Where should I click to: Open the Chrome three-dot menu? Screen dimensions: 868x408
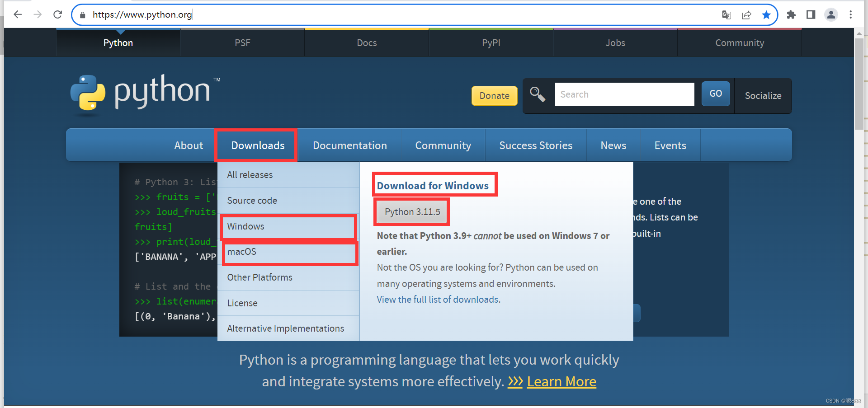(851, 15)
